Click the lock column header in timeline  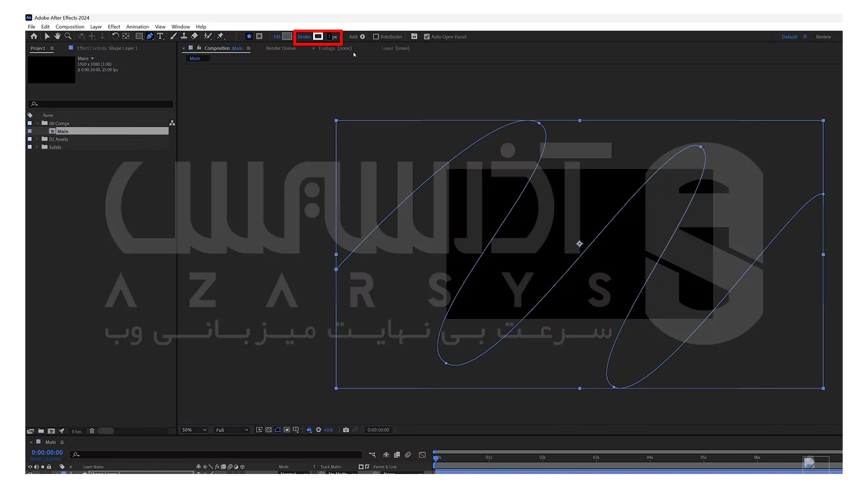49,467
